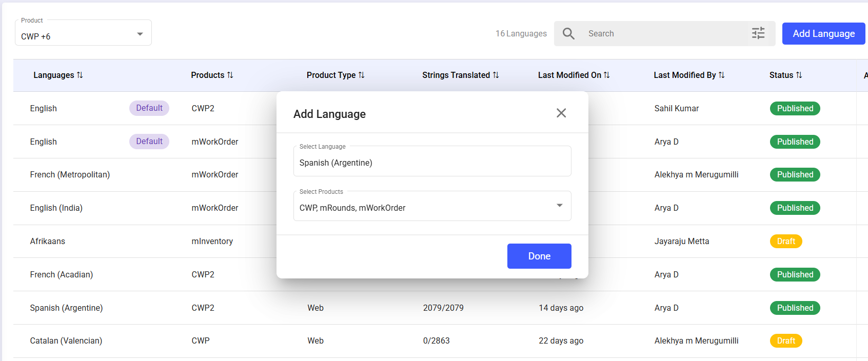Sort by Products column arrows
Image resolution: width=868 pixels, height=361 pixels.
pyautogui.click(x=230, y=75)
